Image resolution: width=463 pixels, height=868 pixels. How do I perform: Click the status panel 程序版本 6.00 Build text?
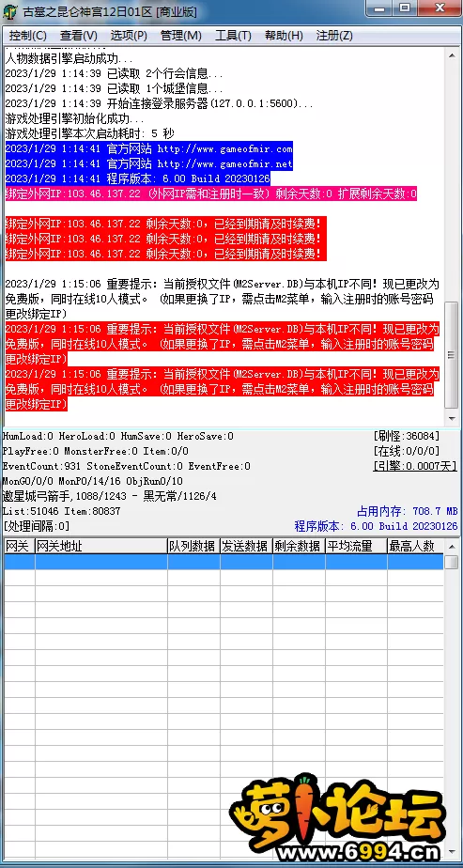coord(377,526)
